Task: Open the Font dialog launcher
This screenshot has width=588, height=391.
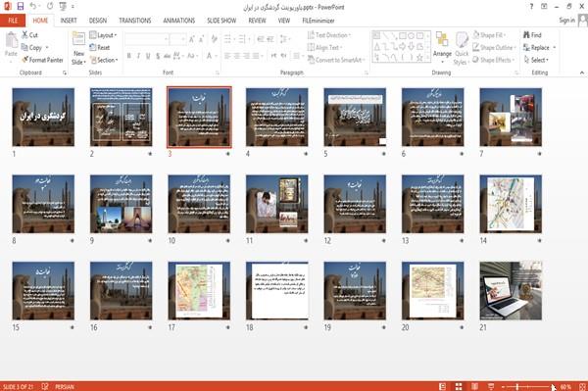Action: click(x=218, y=73)
